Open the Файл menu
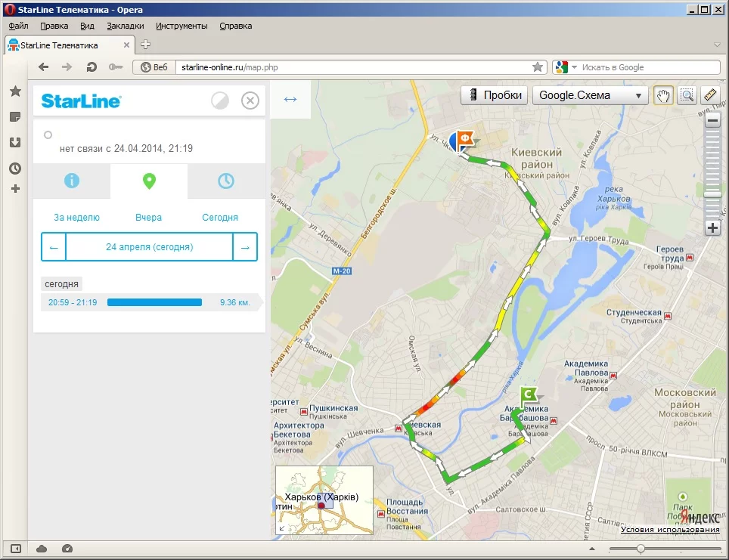 point(19,26)
